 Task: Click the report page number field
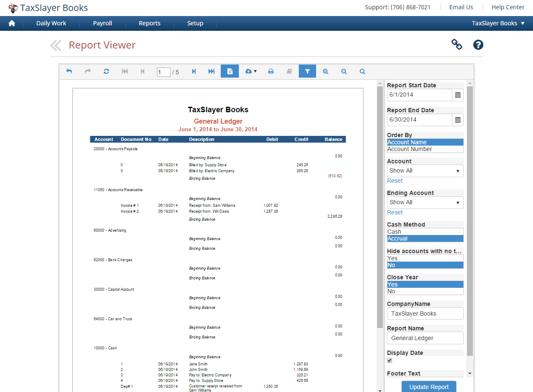tap(163, 72)
